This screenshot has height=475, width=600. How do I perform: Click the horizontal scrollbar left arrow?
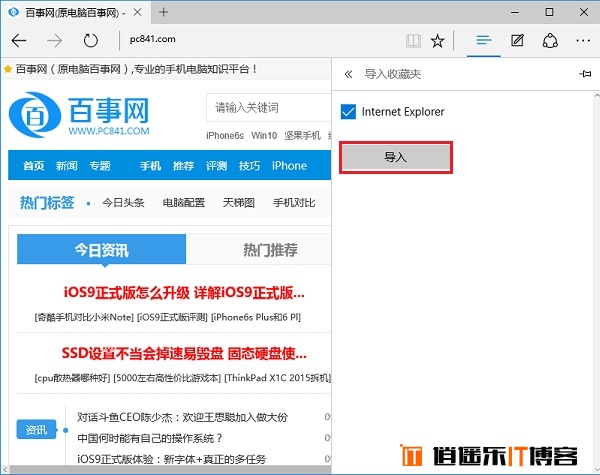tap(5, 469)
